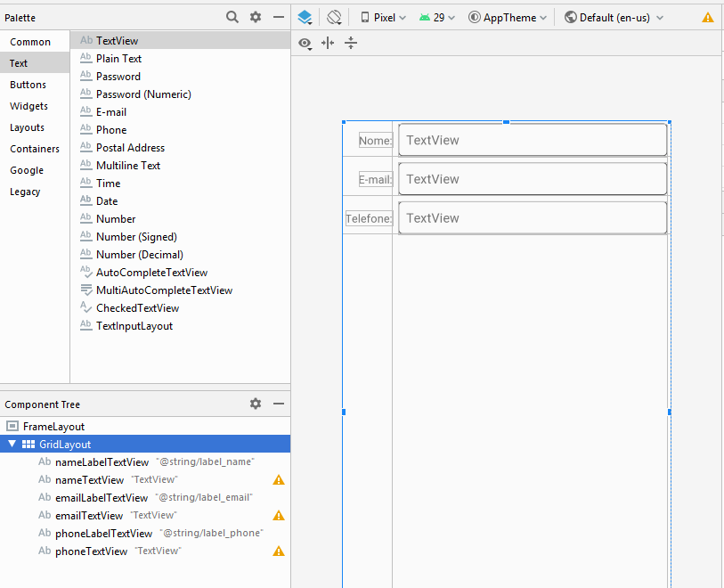Click the warning icon in the top toolbar
Screen dimensions: 724x588
708,18
